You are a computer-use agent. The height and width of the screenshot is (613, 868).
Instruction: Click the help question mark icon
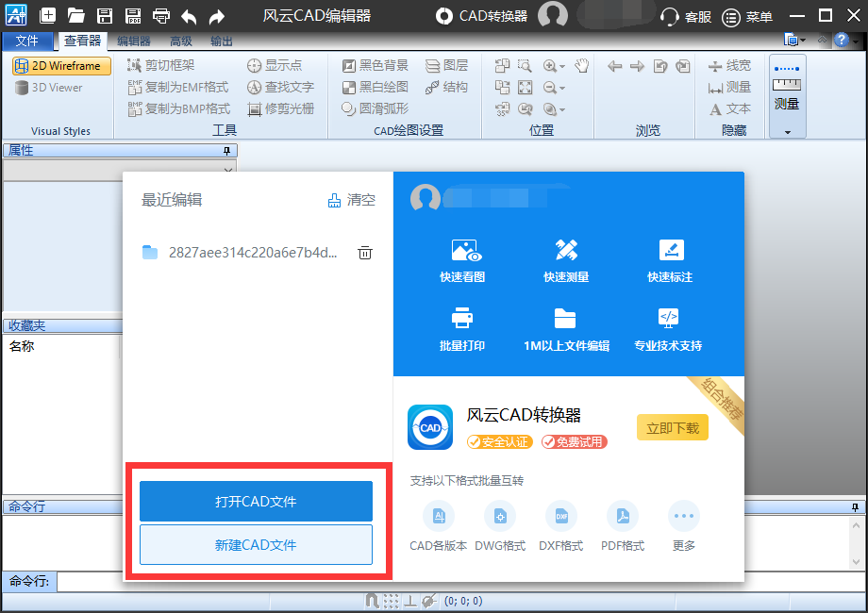point(842,41)
